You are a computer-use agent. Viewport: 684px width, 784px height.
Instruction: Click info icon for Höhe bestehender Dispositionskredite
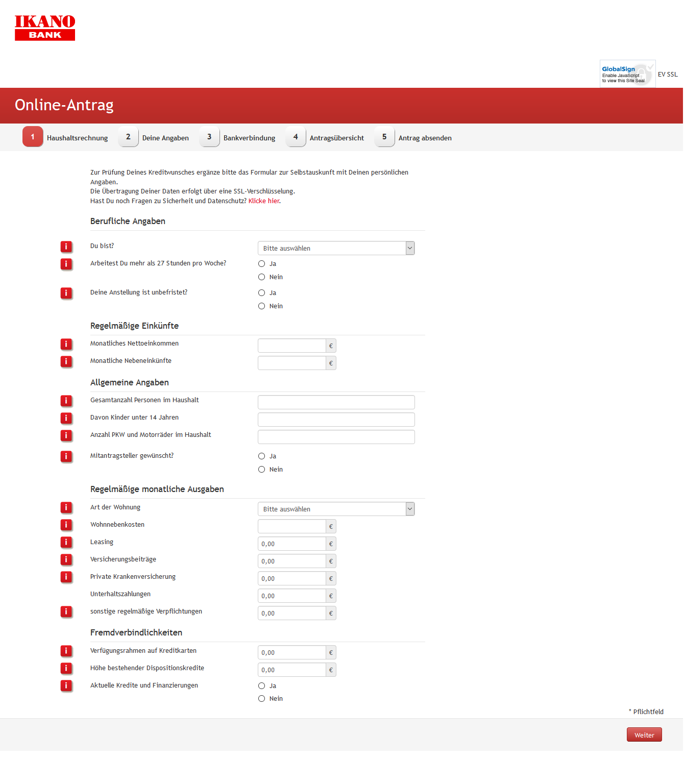pos(66,669)
